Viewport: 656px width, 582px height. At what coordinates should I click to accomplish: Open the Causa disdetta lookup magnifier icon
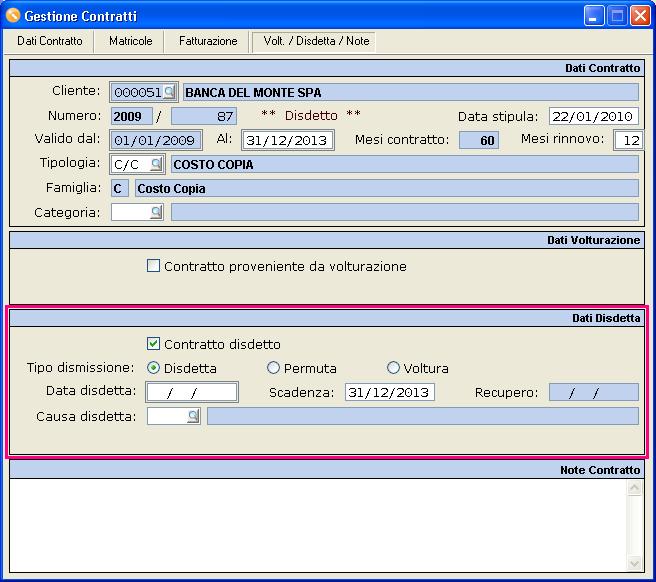(193, 416)
